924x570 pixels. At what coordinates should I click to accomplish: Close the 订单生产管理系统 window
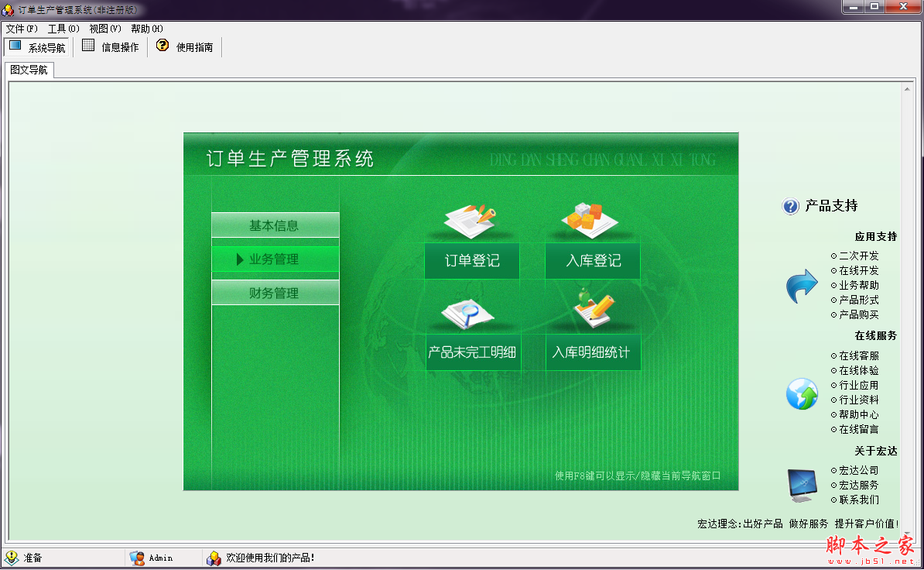click(903, 6)
